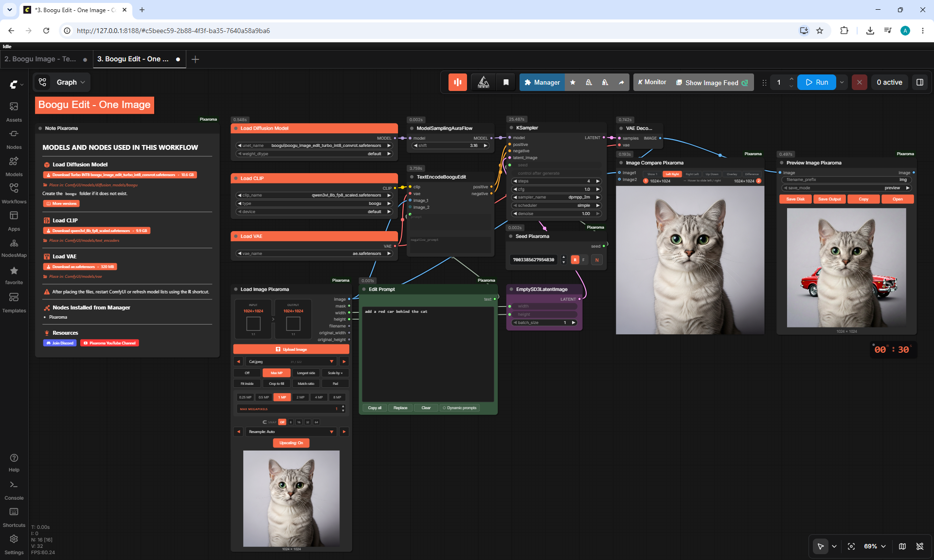934x560 pixels.
Task: Toggle the Console panel
Action: tap(14, 490)
